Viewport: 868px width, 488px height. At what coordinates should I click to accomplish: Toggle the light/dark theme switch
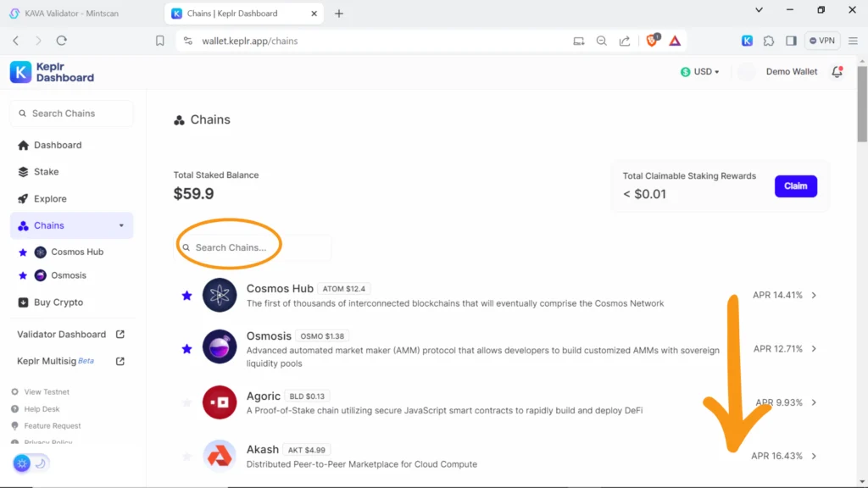(31, 463)
